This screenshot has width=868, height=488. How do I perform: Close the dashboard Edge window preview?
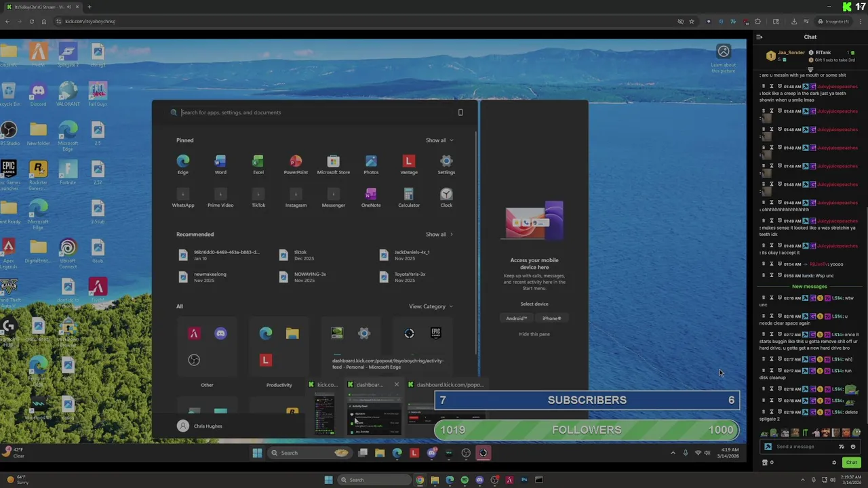click(397, 385)
